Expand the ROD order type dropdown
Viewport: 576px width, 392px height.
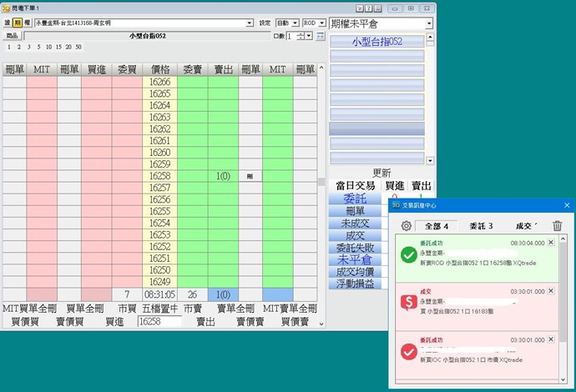click(321, 23)
